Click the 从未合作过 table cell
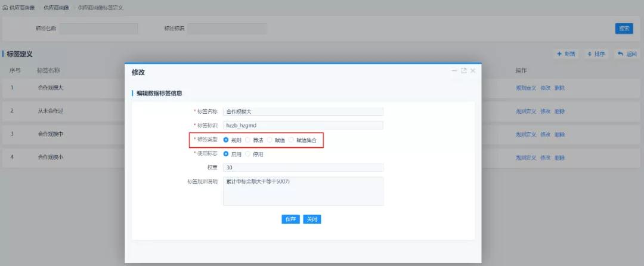 point(51,112)
